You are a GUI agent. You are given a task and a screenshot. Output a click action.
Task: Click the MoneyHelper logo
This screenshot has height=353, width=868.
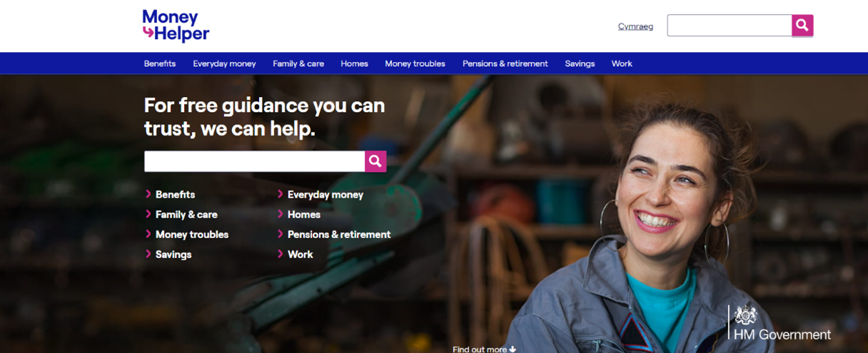pyautogui.click(x=176, y=26)
